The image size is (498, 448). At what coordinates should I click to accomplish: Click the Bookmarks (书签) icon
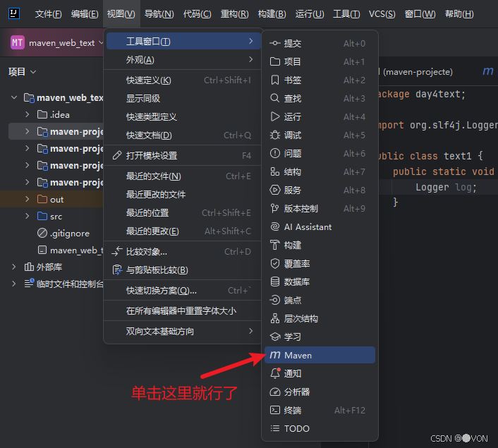coord(274,80)
